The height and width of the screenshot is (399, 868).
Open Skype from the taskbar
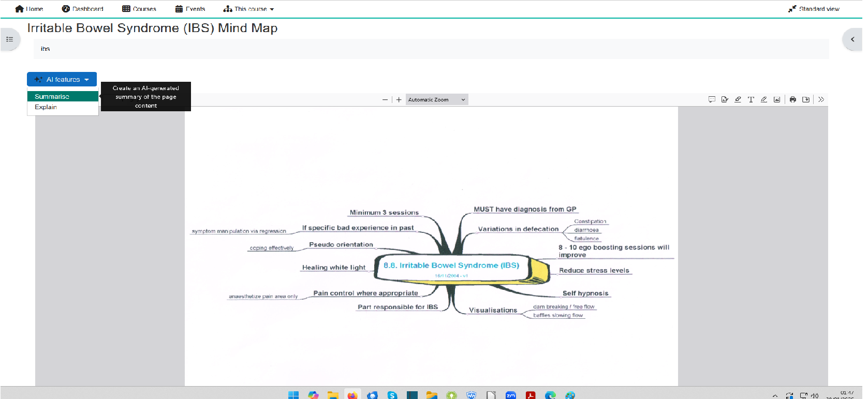[392, 395]
